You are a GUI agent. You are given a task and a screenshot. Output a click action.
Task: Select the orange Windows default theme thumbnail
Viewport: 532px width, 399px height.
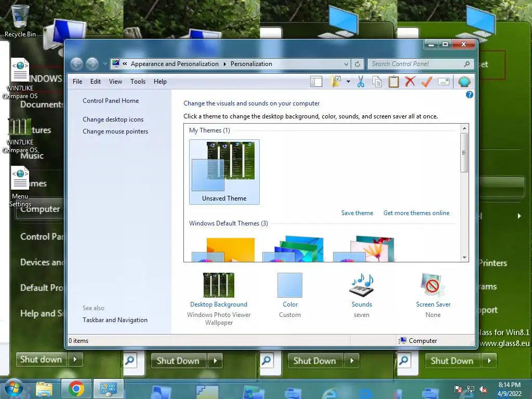coord(223,249)
